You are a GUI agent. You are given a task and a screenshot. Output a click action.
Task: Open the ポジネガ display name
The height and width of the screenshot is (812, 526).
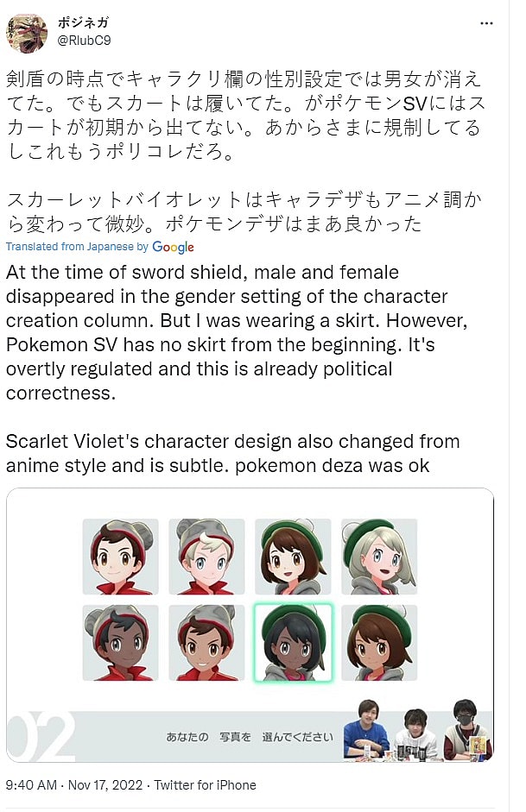pyautogui.click(x=84, y=22)
